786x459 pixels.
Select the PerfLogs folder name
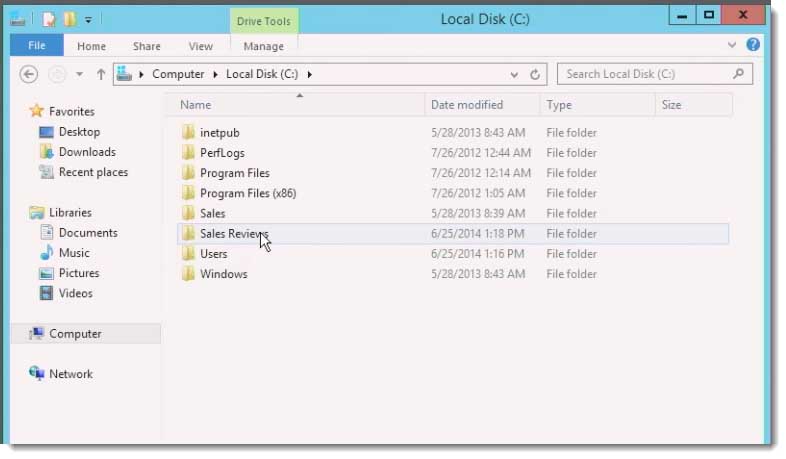[222, 153]
